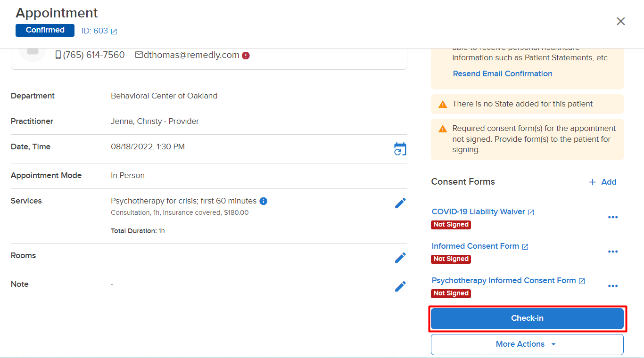Open the COVID-19 Liability Waiver link
Screen dimensions: 644x358
tap(479, 212)
